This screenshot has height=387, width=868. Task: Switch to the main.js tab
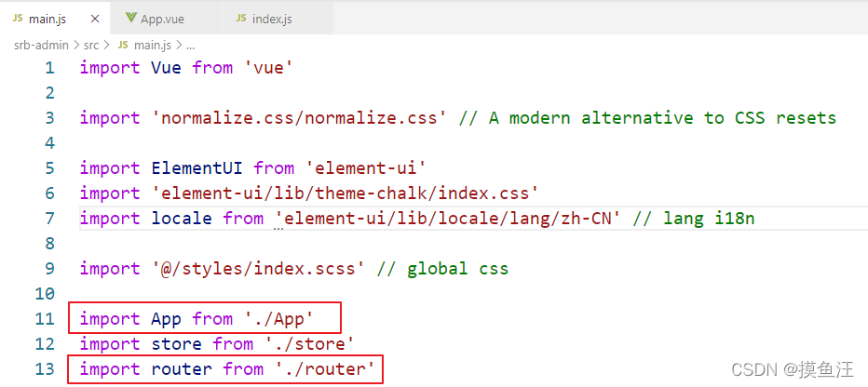(x=55, y=19)
